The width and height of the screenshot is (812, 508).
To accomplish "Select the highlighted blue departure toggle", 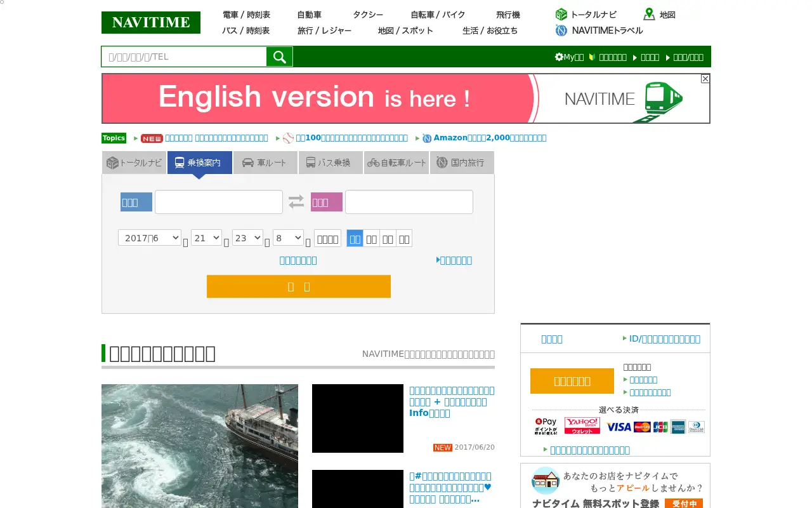I will click(x=355, y=239).
